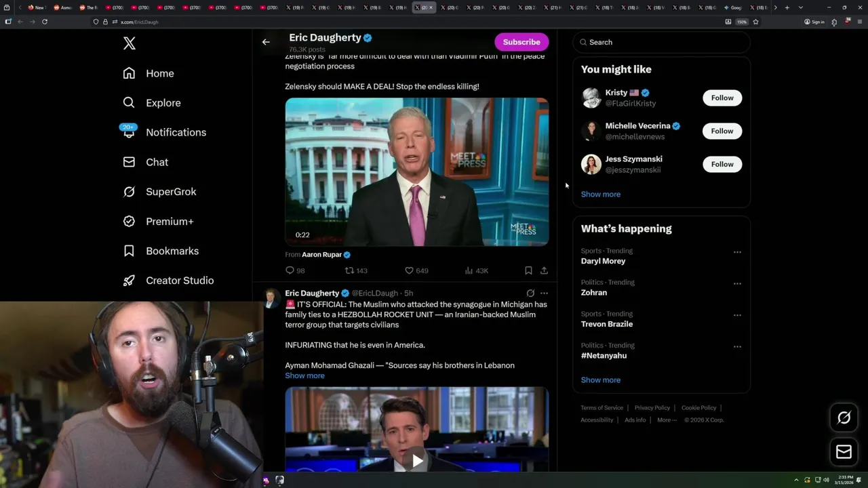
Task: Open the floating messages envelope button
Action: pyautogui.click(x=844, y=452)
